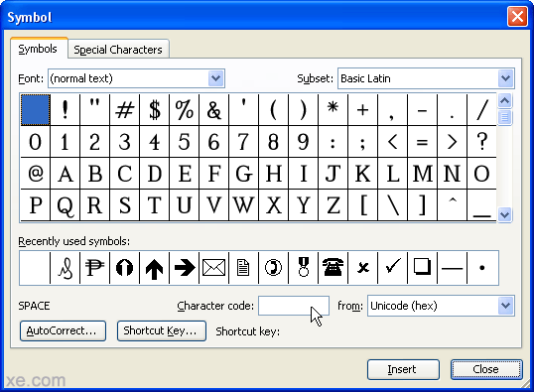Screen dimensions: 534x392
Task: Click the Insert button
Action: coord(403,369)
